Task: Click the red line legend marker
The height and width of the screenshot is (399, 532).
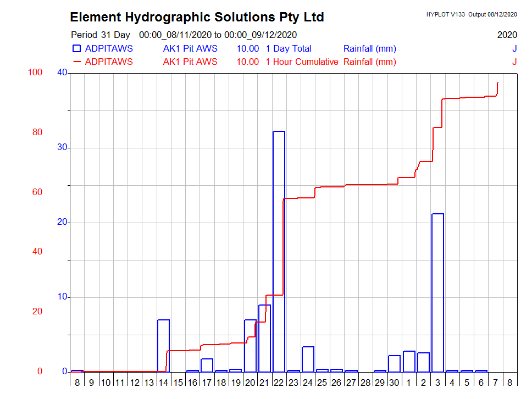Action: click(76, 62)
